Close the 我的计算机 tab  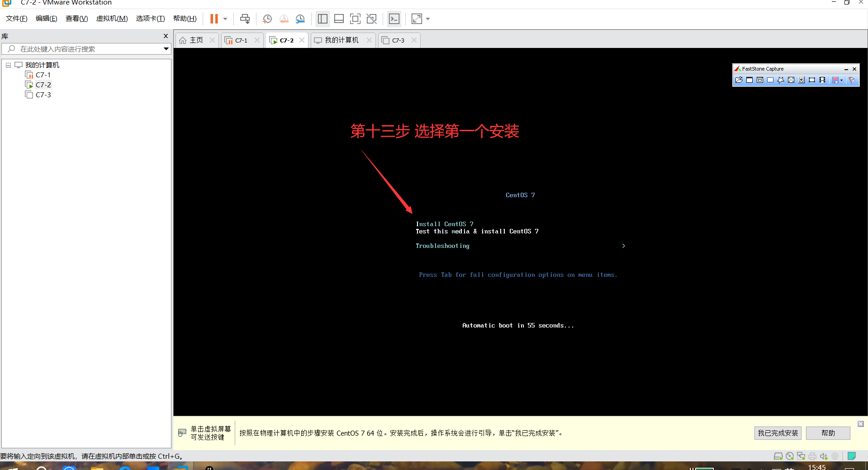369,40
